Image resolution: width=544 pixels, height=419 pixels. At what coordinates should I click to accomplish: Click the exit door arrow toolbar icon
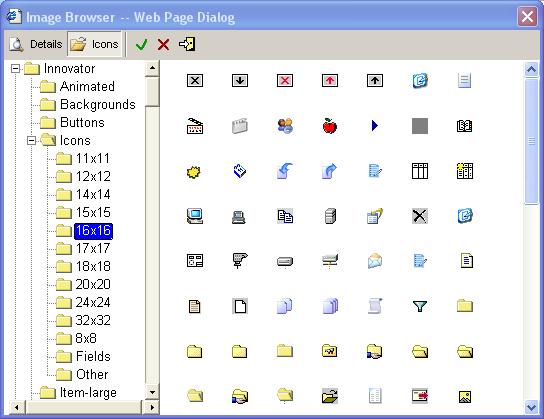[x=187, y=44]
